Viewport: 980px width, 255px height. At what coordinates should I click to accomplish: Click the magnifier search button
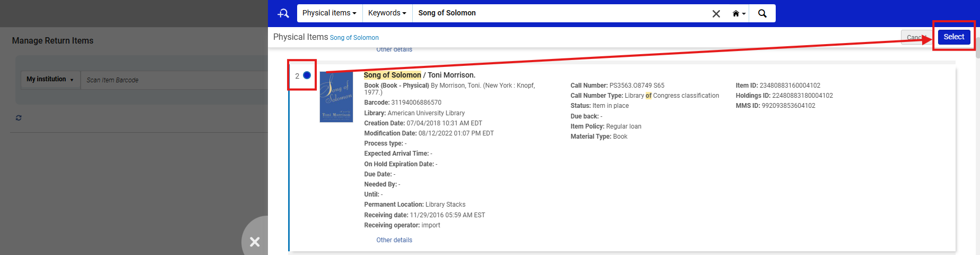[x=762, y=13]
